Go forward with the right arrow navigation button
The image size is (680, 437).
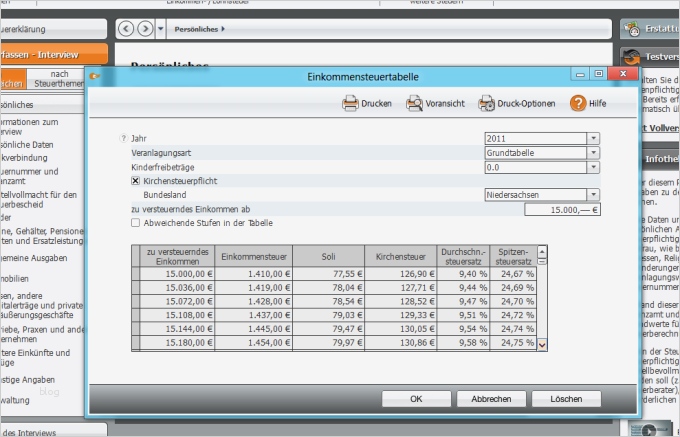tap(145, 29)
